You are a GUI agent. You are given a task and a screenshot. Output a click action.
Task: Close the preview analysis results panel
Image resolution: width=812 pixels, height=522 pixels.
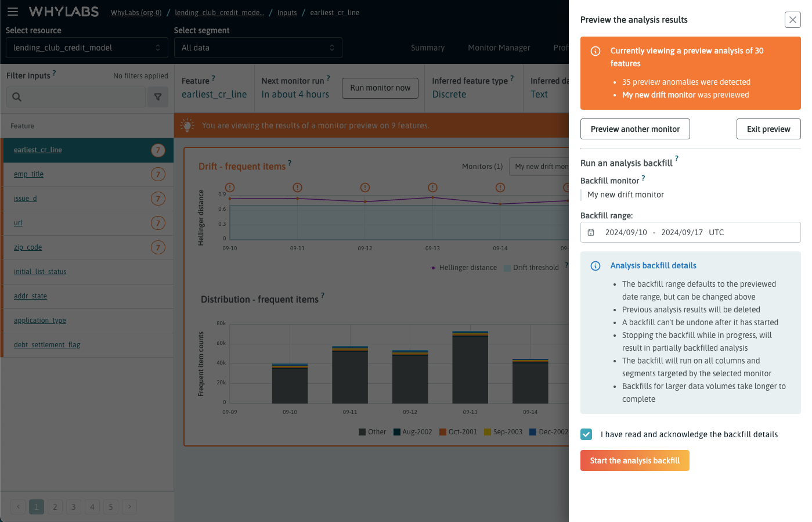792,20
